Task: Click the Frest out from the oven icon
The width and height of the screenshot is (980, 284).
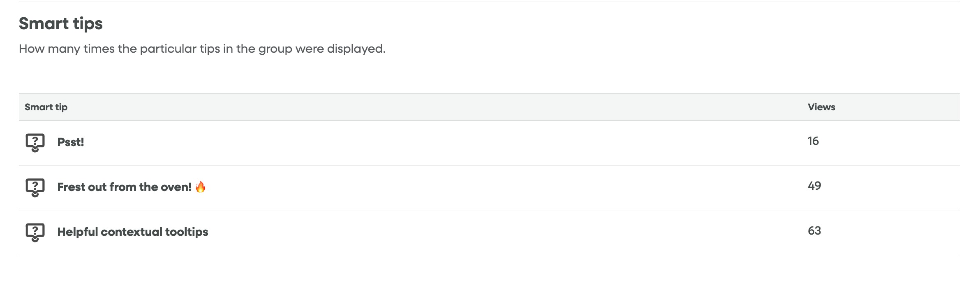Action: click(x=35, y=188)
